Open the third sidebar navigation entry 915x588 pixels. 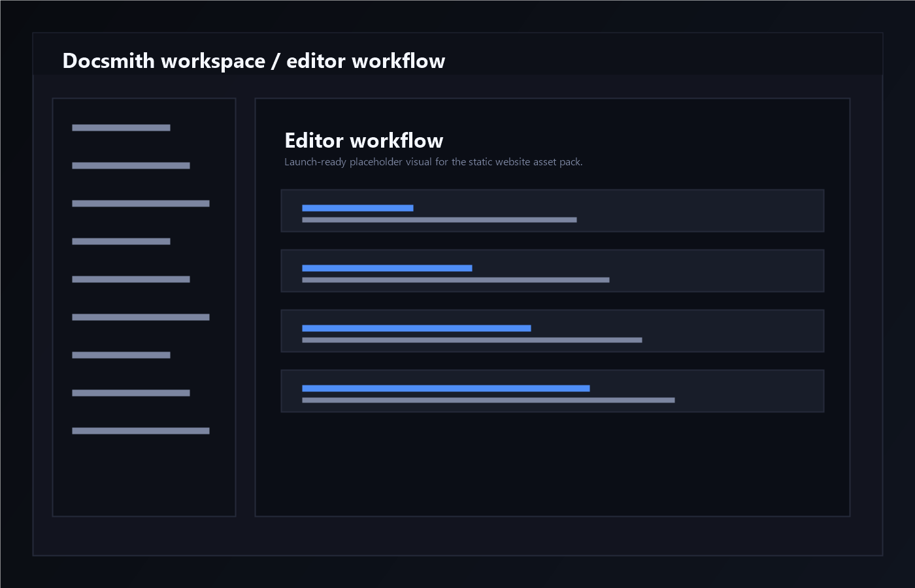tap(140, 203)
